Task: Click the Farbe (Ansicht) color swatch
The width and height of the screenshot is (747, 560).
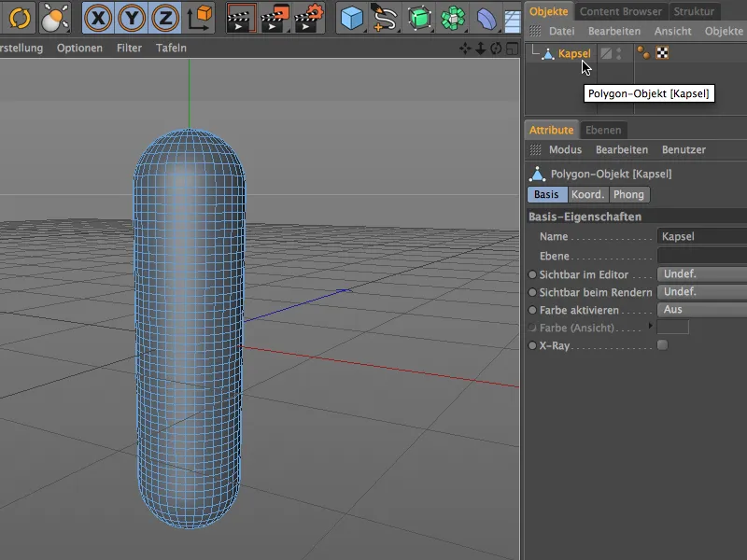Action: (x=672, y=328)
